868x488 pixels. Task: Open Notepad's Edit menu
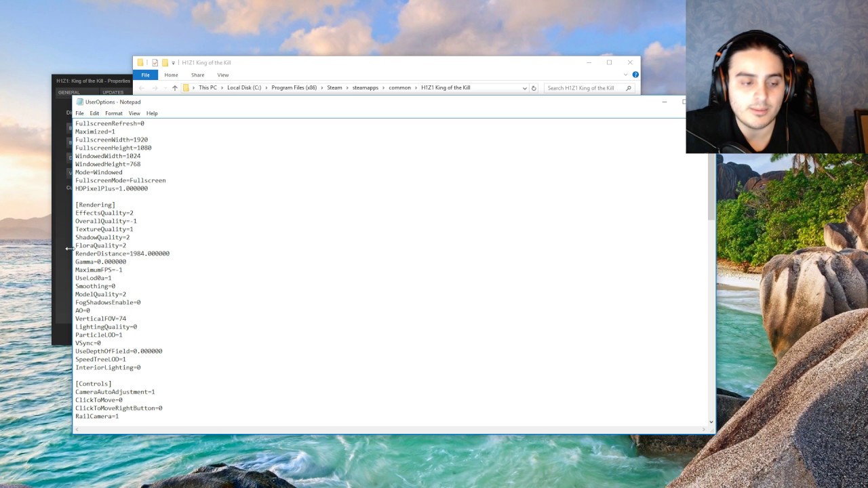click(94, 113)
